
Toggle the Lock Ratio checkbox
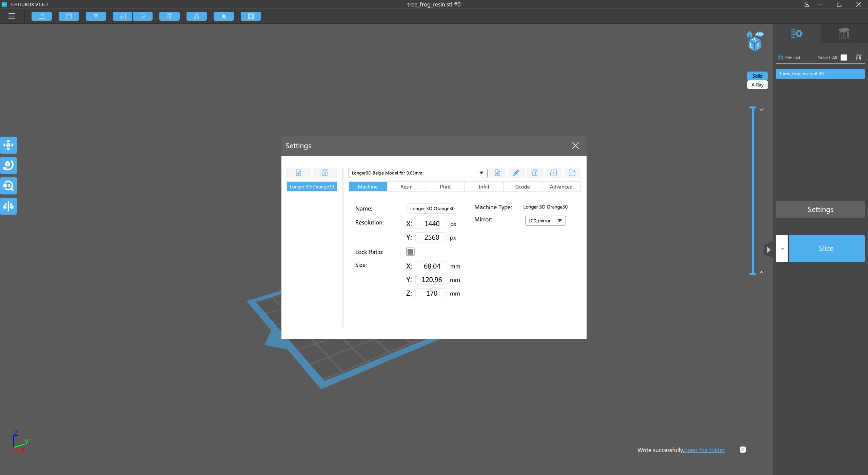[410, 252]
